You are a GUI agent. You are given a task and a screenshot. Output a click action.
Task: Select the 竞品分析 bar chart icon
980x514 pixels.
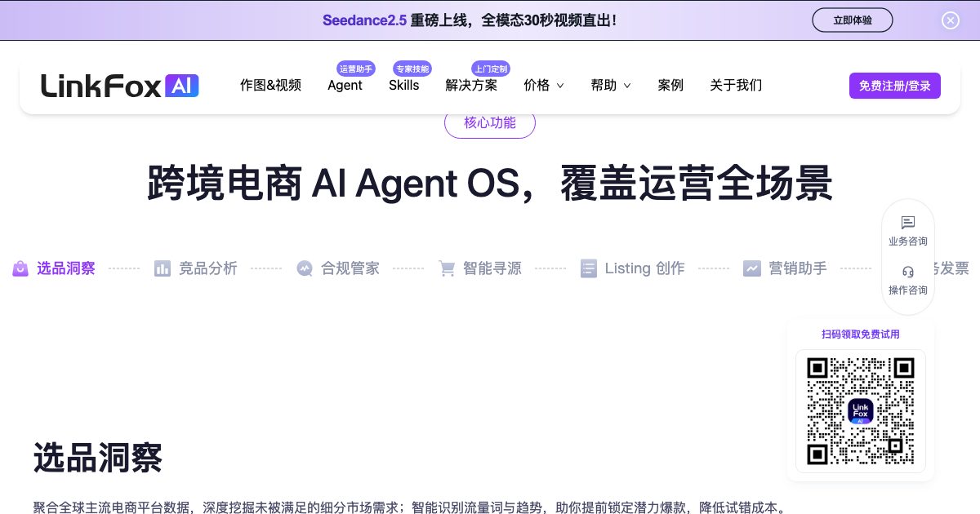pyautogui.click(x=163, y=268)
